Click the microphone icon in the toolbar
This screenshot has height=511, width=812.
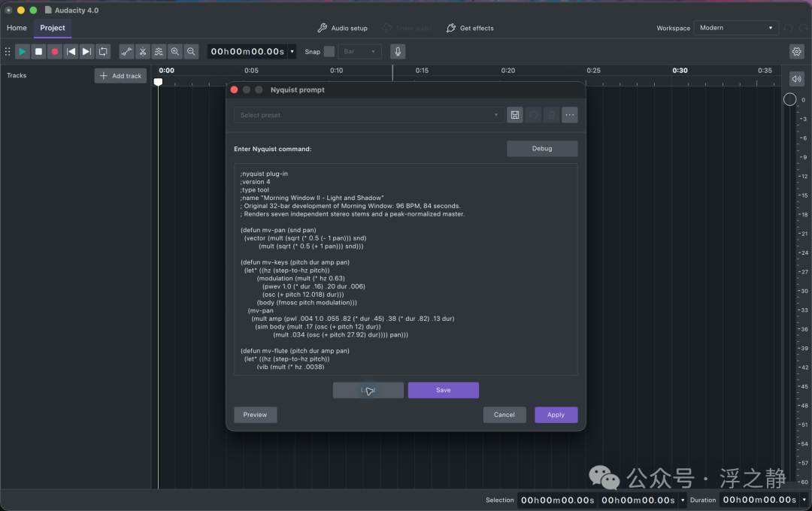(x=398, y=52)
